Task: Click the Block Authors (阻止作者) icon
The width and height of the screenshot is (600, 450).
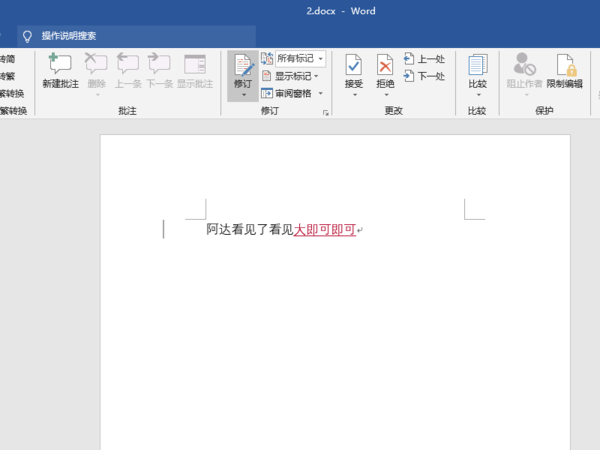Action: coord(525,65)
